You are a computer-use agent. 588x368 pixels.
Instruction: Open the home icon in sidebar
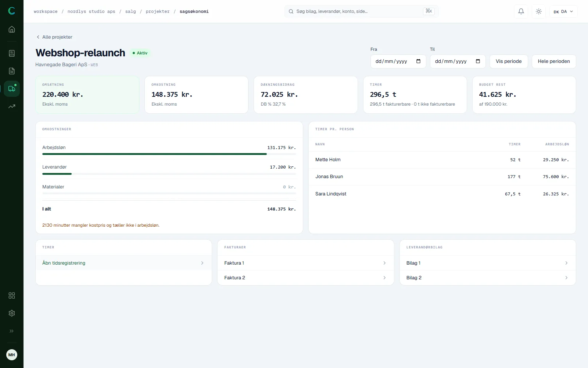tap(12, 29)
